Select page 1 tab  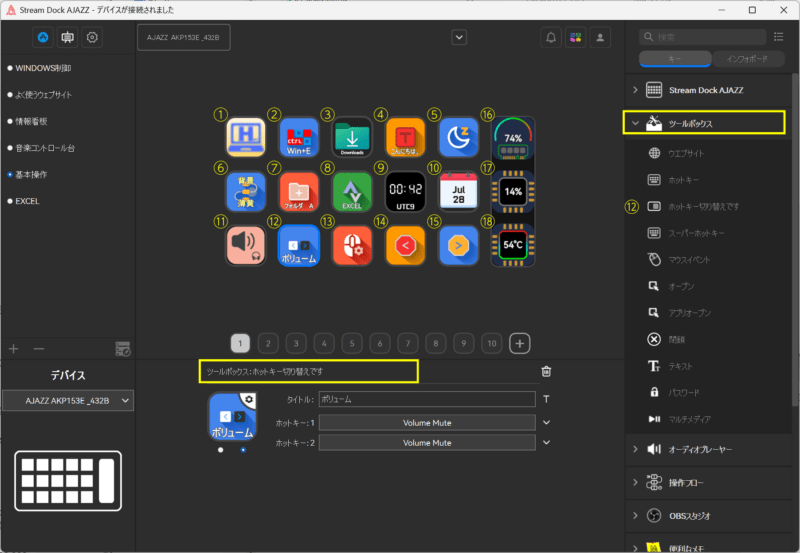pos(240,343)
